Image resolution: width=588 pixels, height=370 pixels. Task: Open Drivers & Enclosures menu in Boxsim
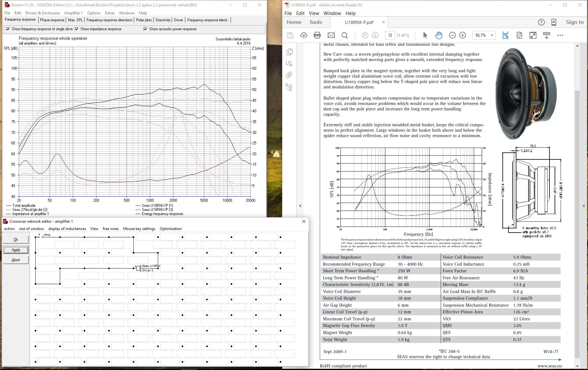43,13
